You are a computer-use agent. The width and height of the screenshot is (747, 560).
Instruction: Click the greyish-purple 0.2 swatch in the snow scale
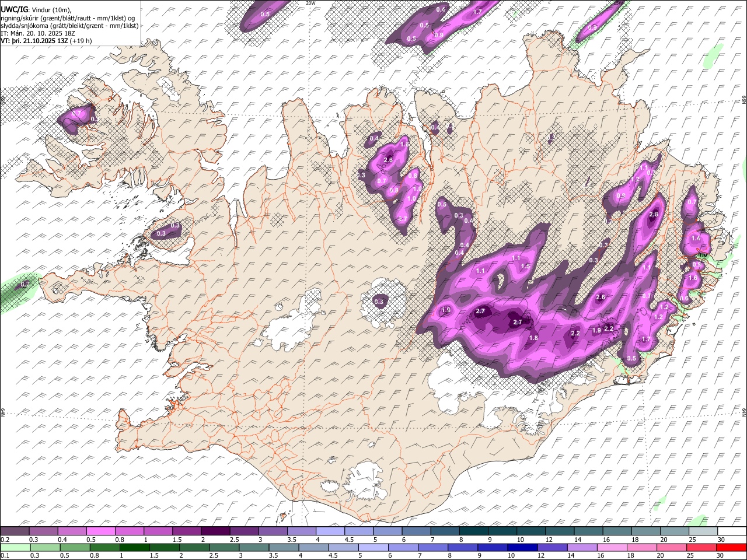click(x=15, y=531)
